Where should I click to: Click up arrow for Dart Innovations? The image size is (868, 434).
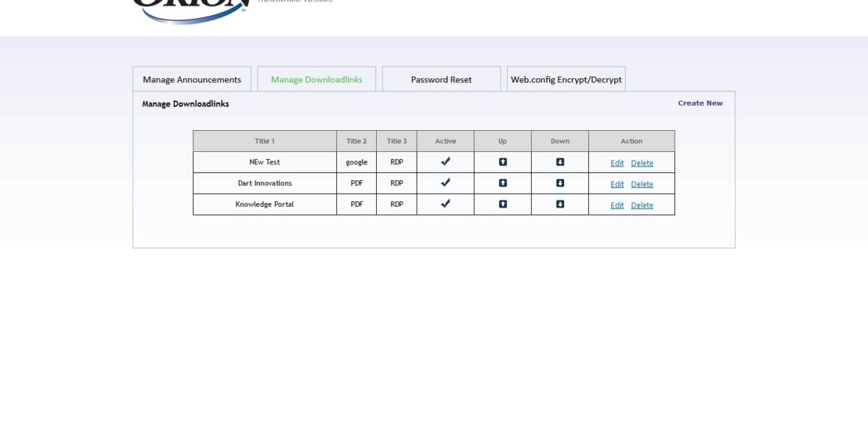tap(503, 183)
